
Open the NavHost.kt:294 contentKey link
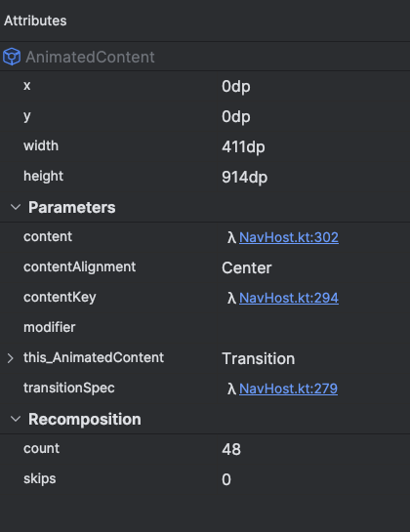point(289,299)
